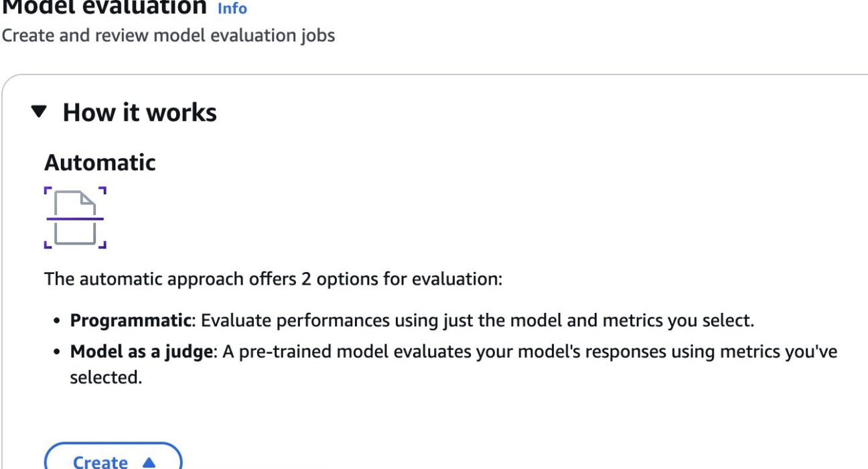868x469 pixels.
Task: Collapse the How it works section triangle
Action: click(40, 112)
